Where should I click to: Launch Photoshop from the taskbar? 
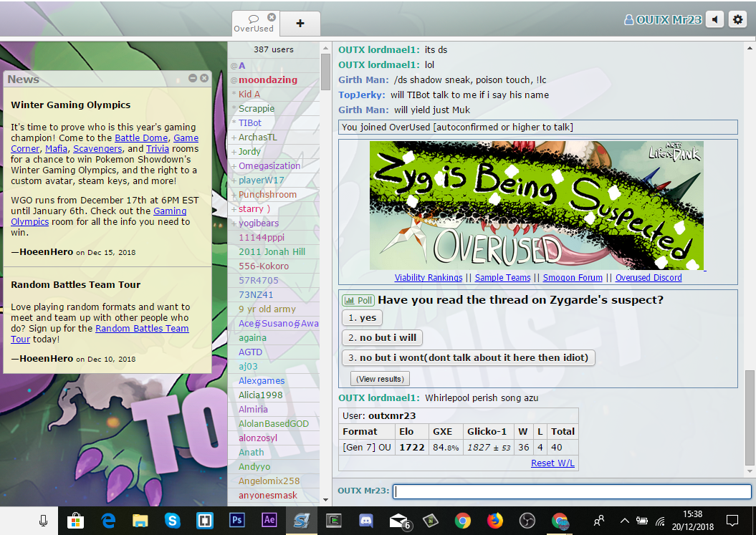(236, 521)
